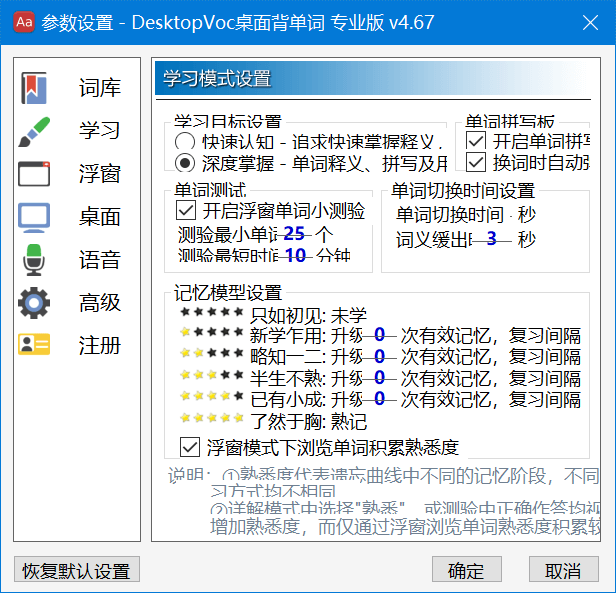This screenshot has width=616, height=593.
Task: Confirm settings with 确定 button
Action: tap(467, 569)
